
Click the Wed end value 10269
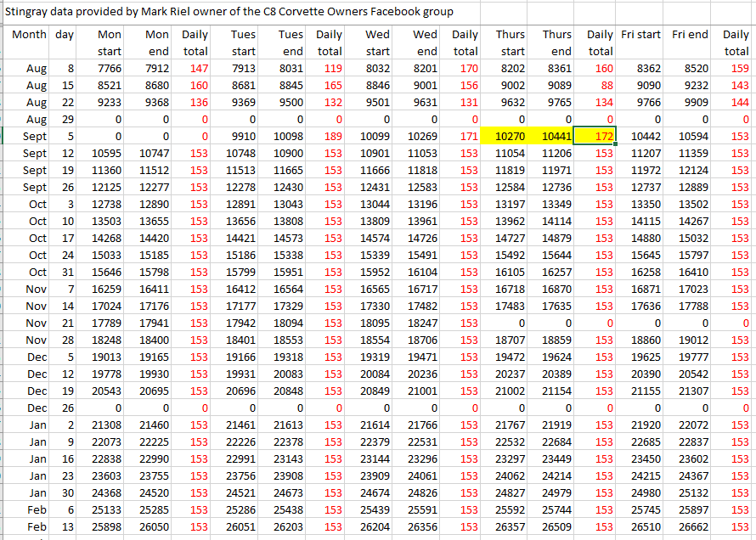[422, 137]
